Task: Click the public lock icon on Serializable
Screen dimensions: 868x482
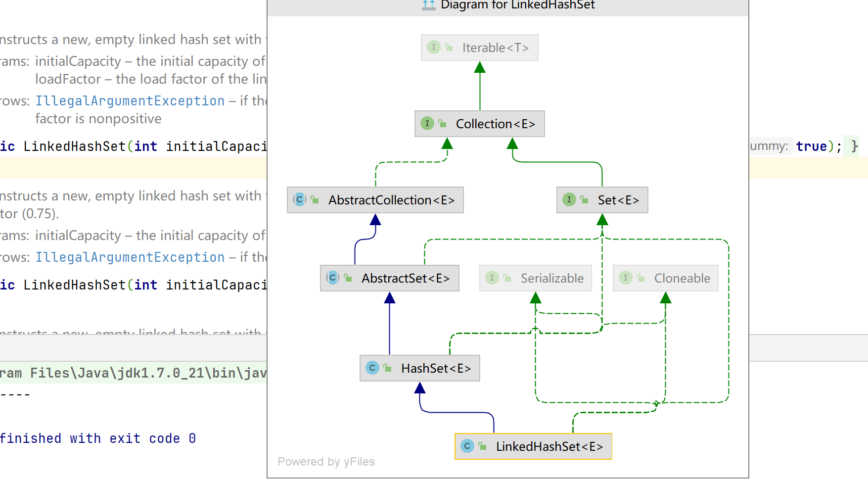Action: [x=507, y=278]
